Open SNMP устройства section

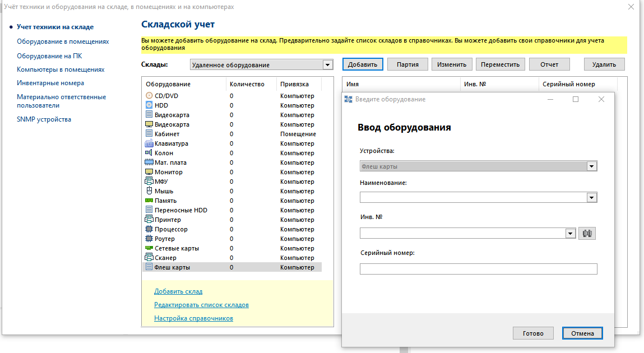(x=44, y=119)
